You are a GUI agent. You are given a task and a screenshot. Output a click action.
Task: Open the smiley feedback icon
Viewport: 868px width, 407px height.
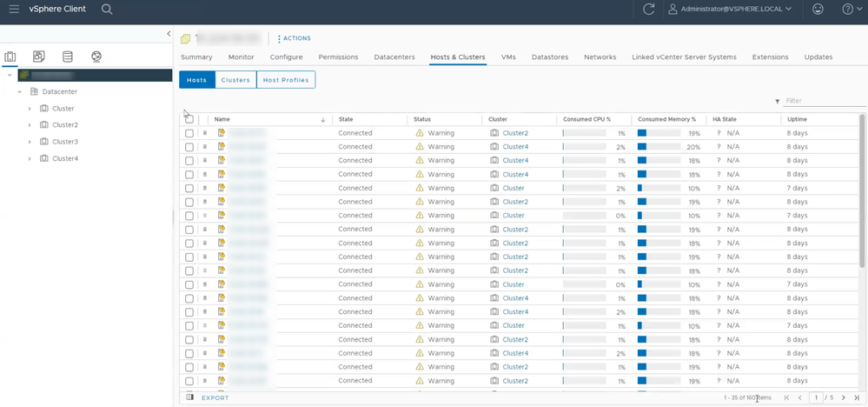tap(818, 9)
